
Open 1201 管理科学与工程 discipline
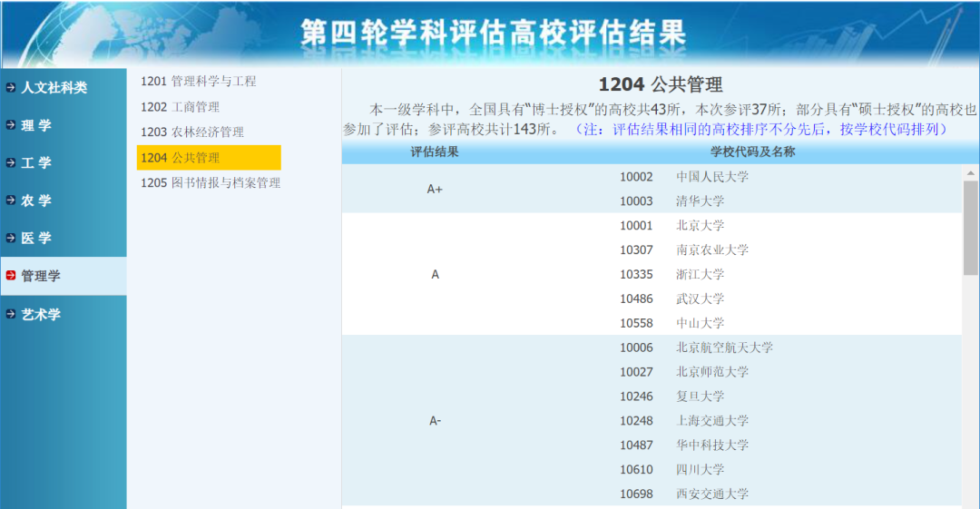tap(198, 82)
